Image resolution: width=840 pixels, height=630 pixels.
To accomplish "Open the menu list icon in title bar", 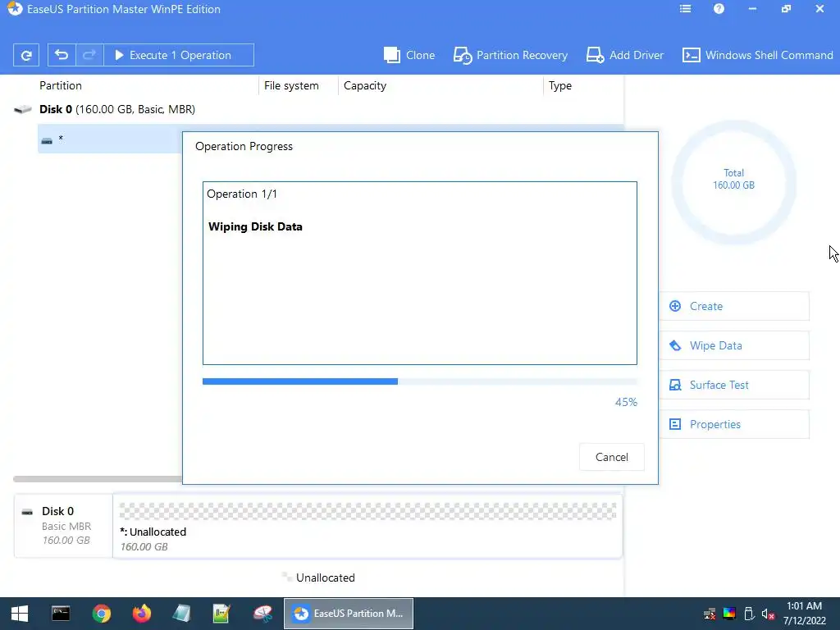I will click(685, 9).
